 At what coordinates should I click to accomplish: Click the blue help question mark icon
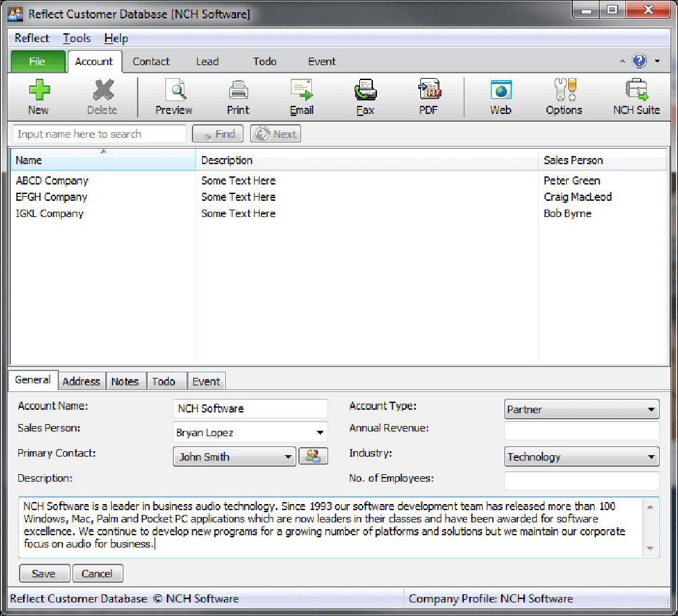pos(639,61)
